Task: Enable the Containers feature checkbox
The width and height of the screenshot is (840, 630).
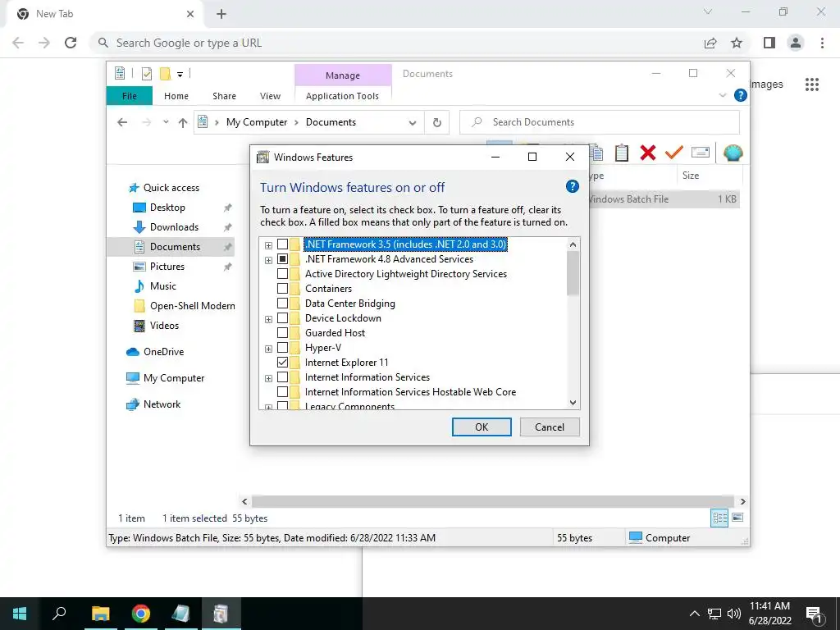Action: coord(282,289)
